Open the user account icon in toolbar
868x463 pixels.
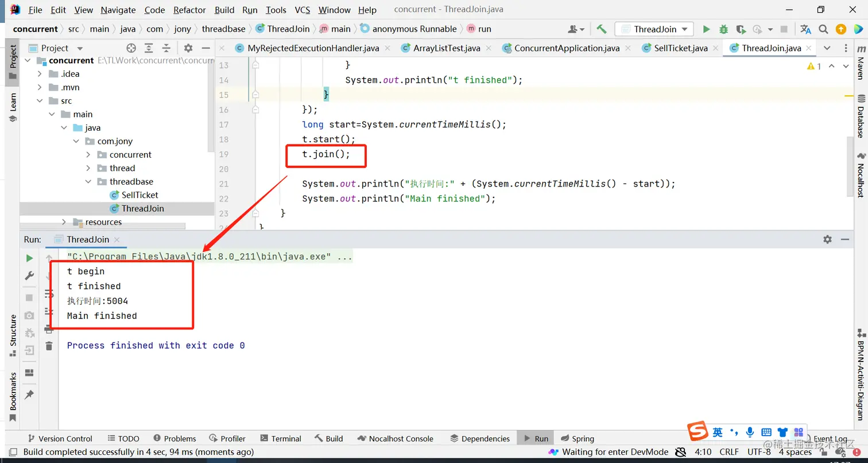pyautogui.click(x=576, y=29)
